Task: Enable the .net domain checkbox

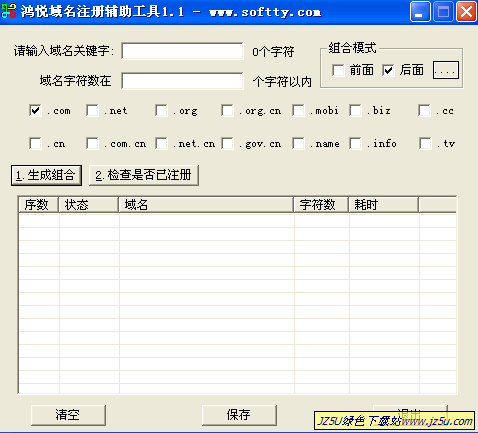Action: point(92,110)
